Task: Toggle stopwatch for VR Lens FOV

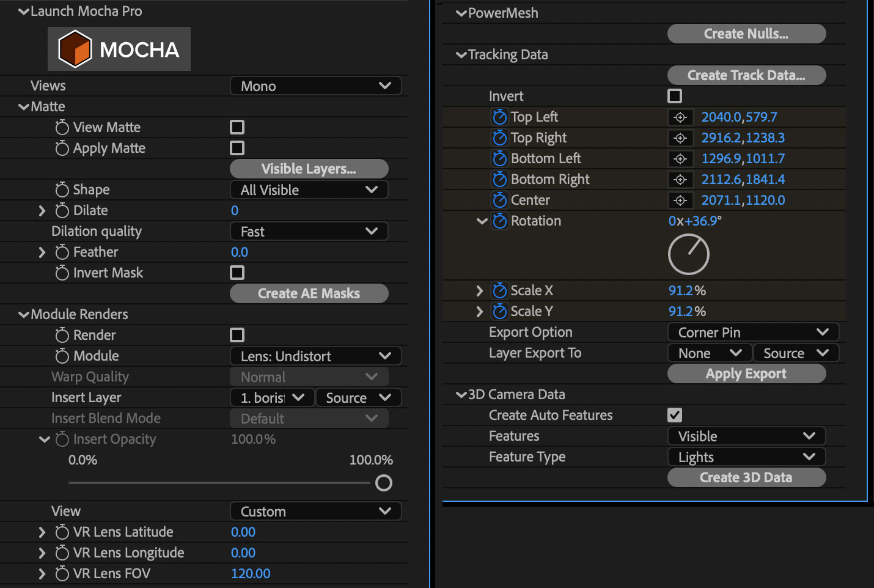Action: click(62, 573)
